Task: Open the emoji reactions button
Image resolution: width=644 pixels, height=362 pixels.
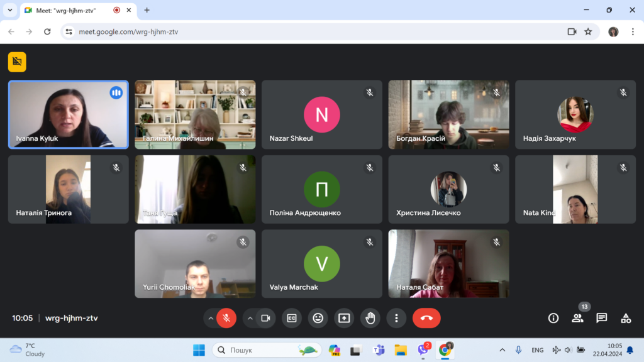Action: [318, 318]
